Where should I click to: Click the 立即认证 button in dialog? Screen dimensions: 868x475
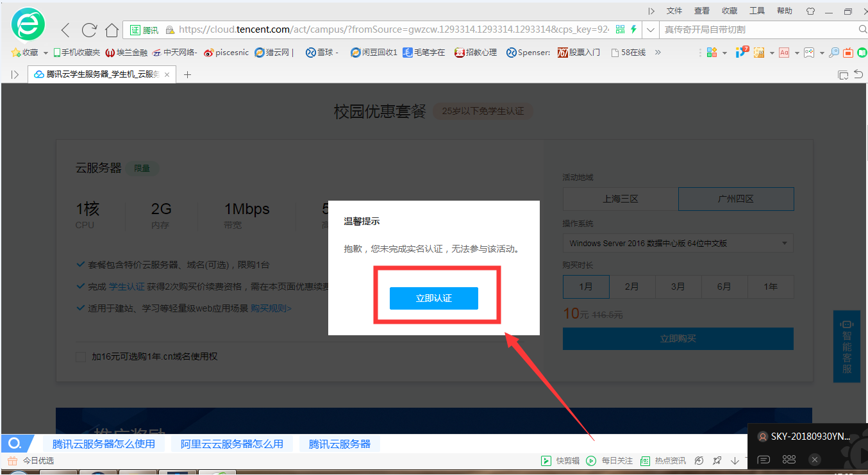(x=434, y=298)
